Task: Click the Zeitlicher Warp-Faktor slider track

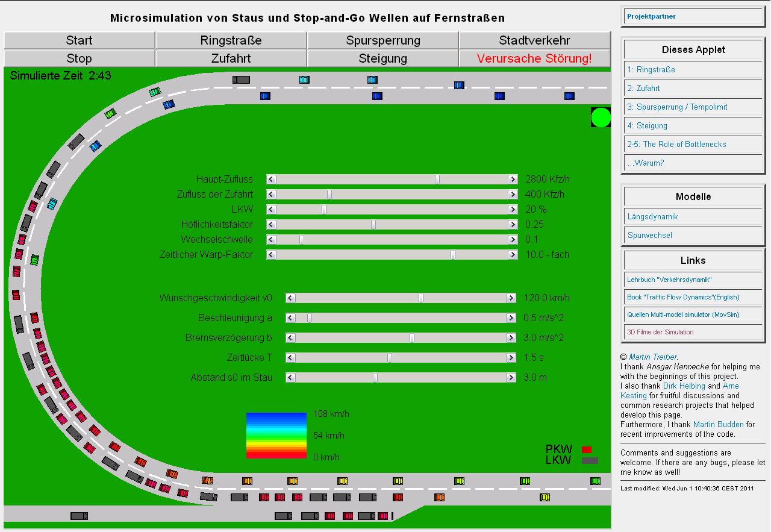Action: pos(361,255)
